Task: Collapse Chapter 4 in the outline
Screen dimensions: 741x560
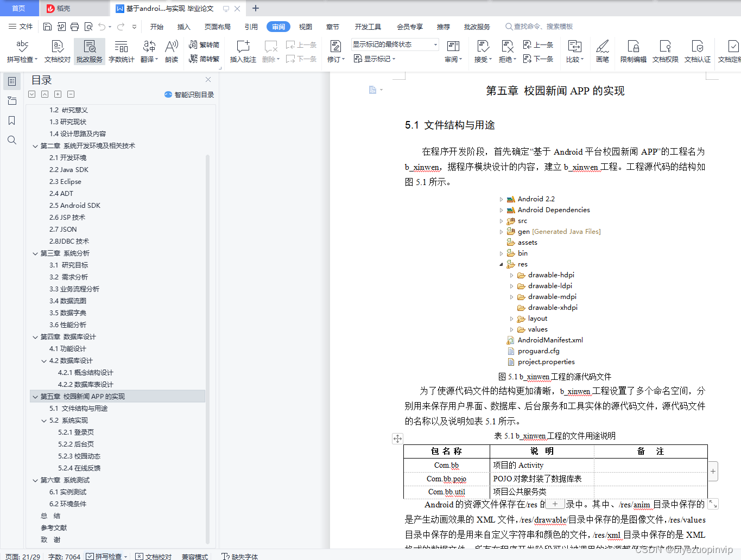Action: [x=35, y=337]
